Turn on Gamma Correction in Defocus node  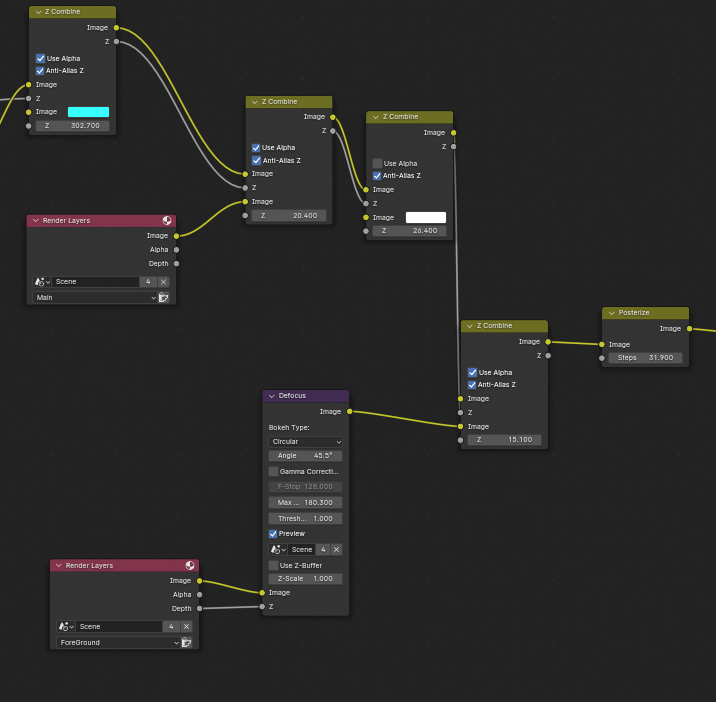[x=273, y=471]
